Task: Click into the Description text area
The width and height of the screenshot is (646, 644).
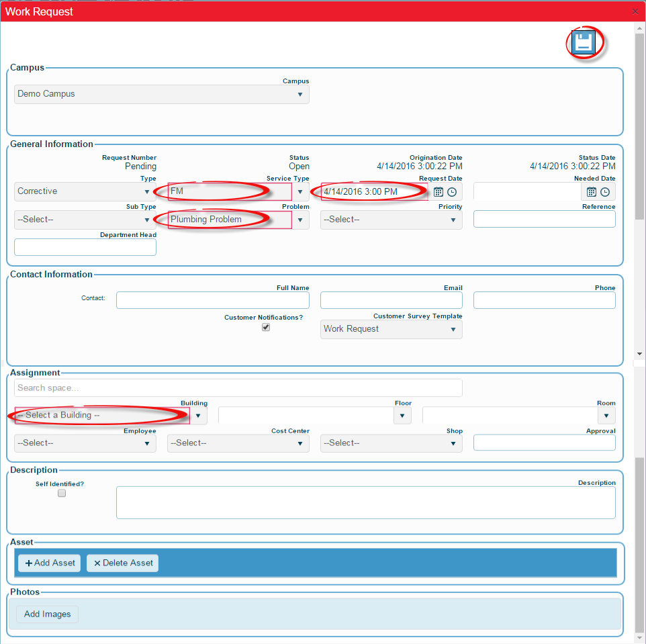Action: point(365,502)
